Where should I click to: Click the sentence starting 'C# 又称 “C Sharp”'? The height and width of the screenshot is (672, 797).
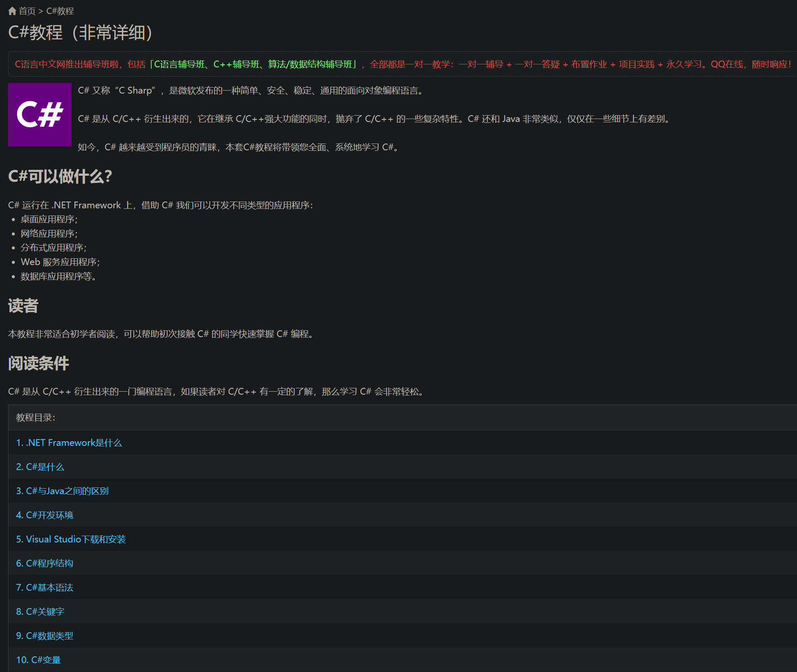click(x=250, y=91)
